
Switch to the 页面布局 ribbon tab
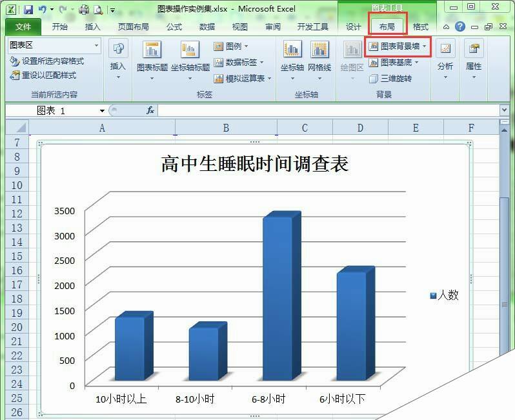[134, 27]
